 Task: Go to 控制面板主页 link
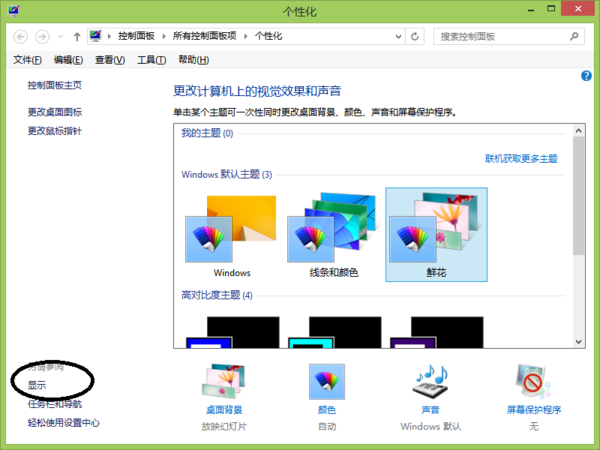point(55,85)
